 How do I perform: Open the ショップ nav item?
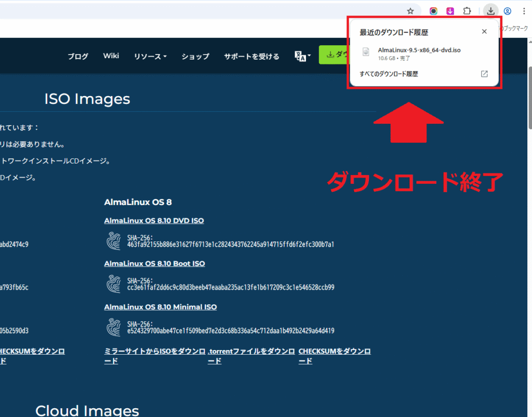tap(195, 56)
